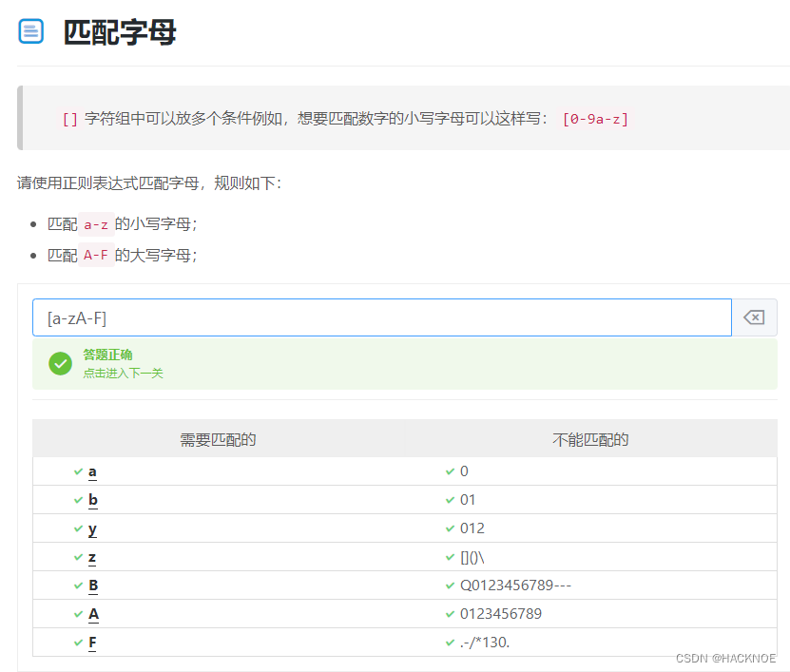Select the 'y' row in the match list
This screenshot has height=672, width=790.
point(219,528)
